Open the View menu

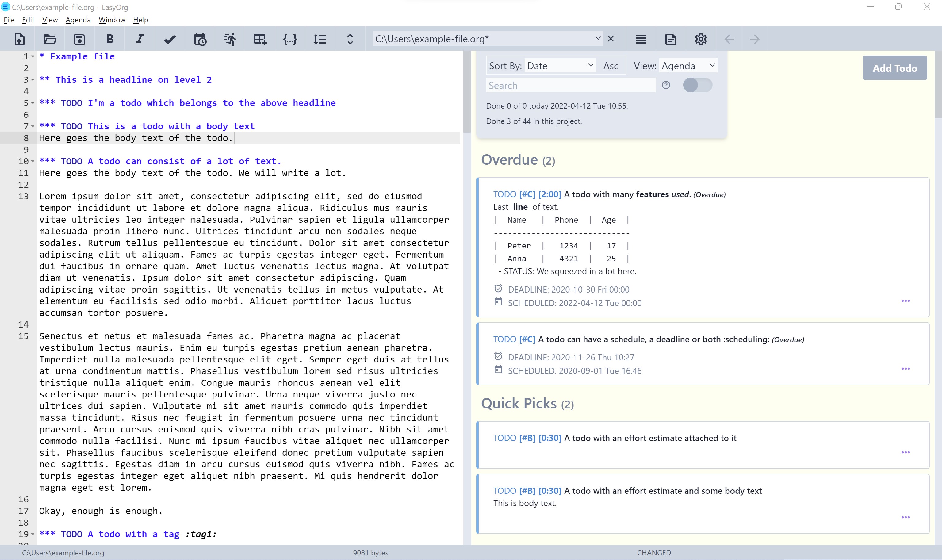50,20
